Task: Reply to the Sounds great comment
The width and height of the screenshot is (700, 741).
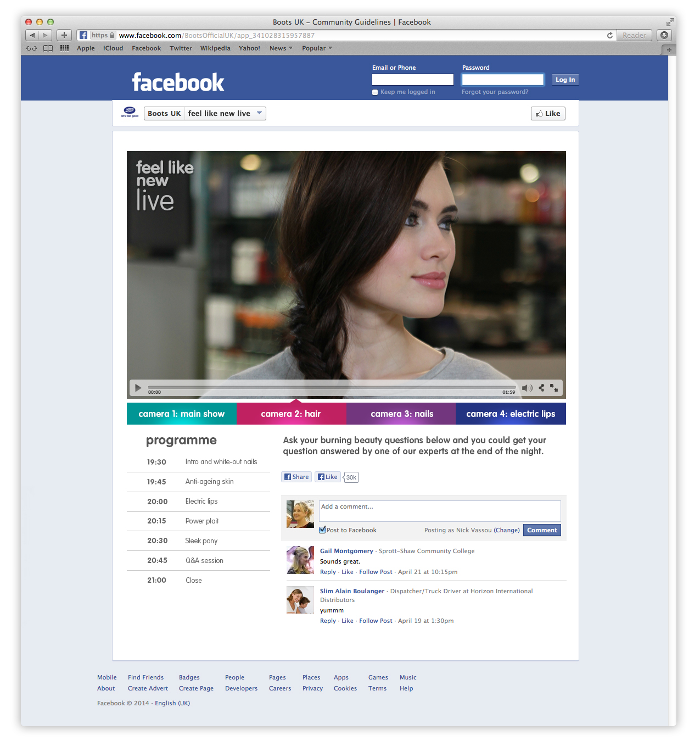Action: pos(328,572)
